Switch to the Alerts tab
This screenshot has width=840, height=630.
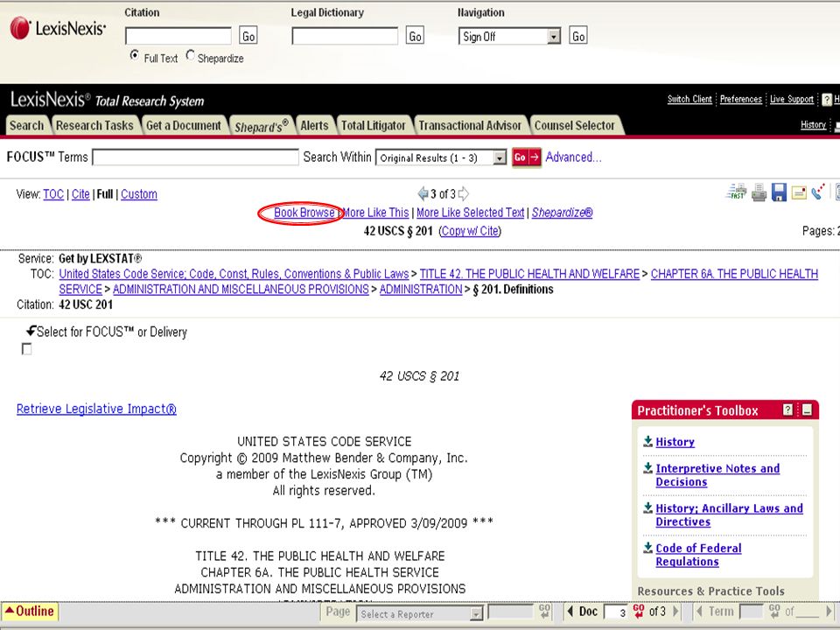point(314,125)
